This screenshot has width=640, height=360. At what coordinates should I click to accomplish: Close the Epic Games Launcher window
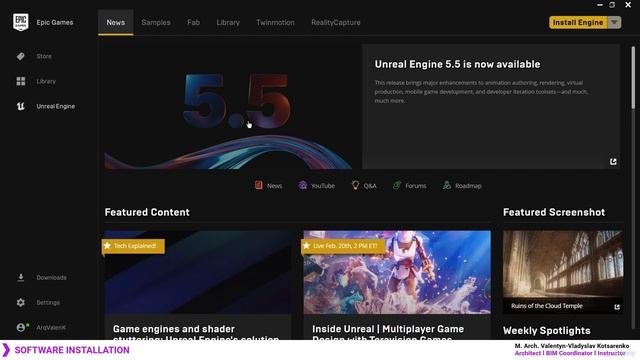(628, 5)
